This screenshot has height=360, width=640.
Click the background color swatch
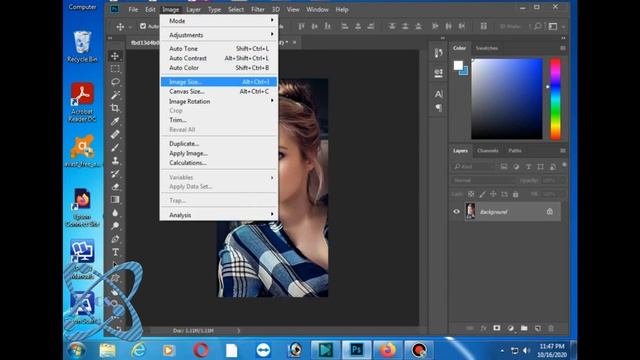pos(464,72)
